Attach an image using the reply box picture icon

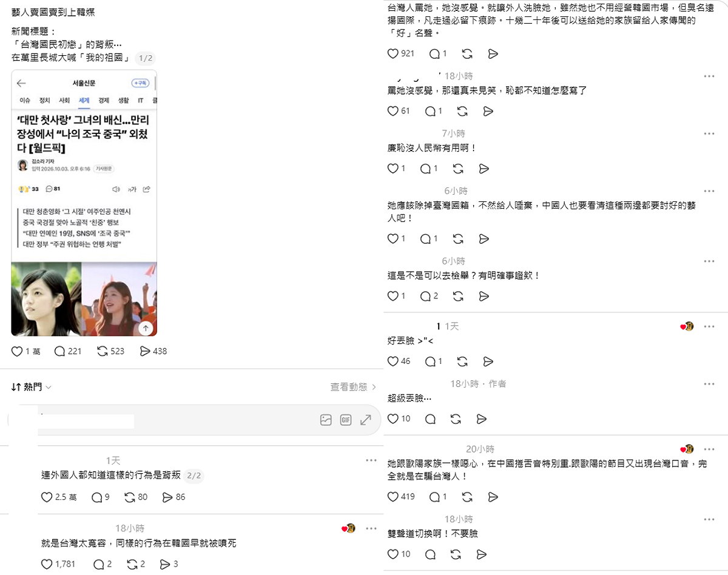pyautogui.click(x=326, y=420)
